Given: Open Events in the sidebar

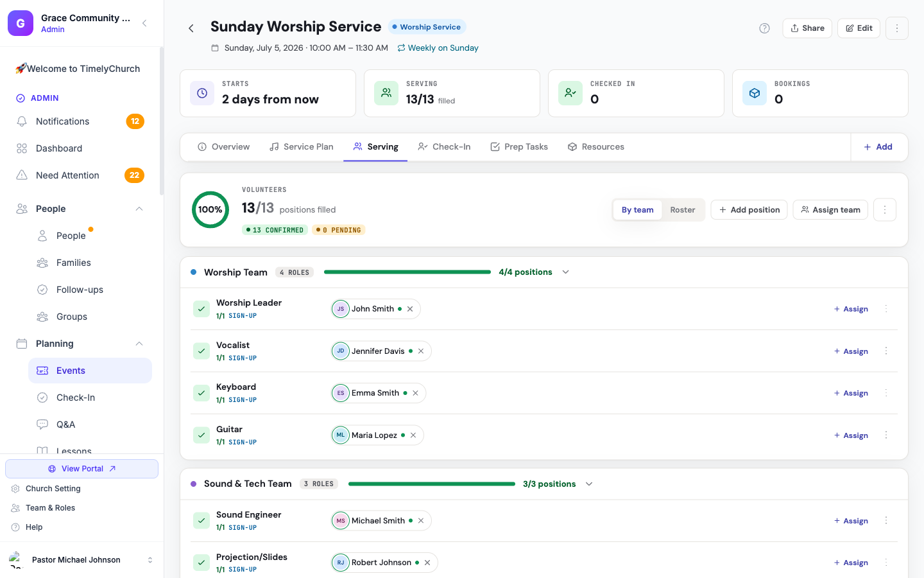Looking at the screenshot, I should pyautogui.click(x=90, y=371).
